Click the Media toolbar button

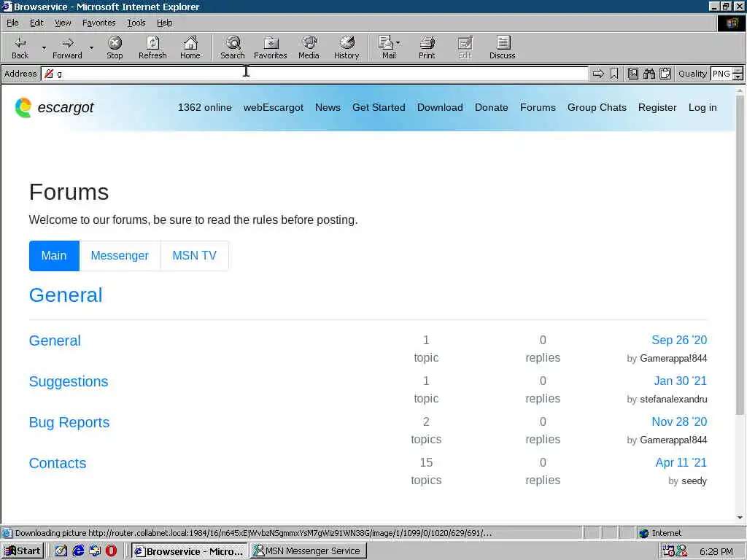point(309,47)
